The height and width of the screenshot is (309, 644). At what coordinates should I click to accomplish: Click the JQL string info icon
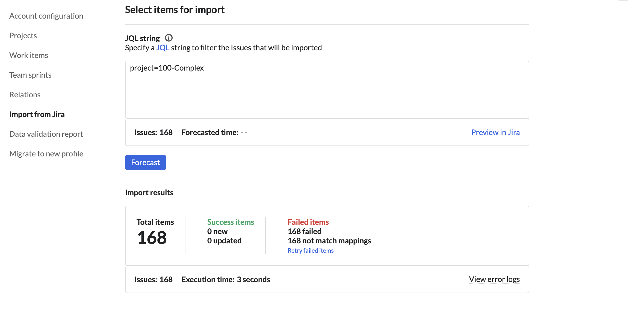click(169, 38)
